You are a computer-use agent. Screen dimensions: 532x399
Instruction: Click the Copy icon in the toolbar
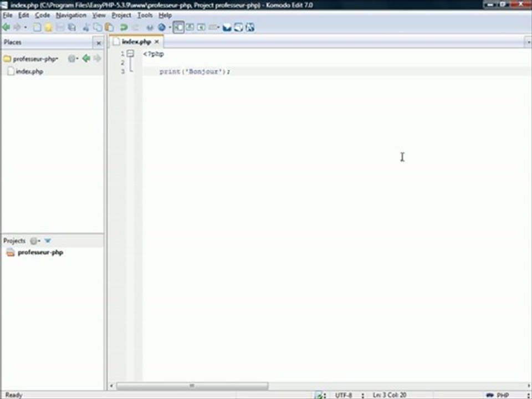tap(98, 27)
